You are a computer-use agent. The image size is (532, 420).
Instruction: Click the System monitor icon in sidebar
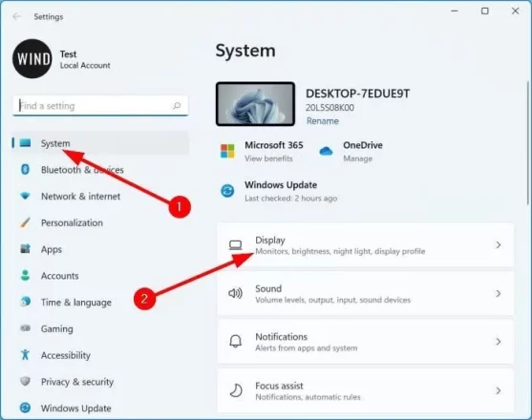click(25, 143)
